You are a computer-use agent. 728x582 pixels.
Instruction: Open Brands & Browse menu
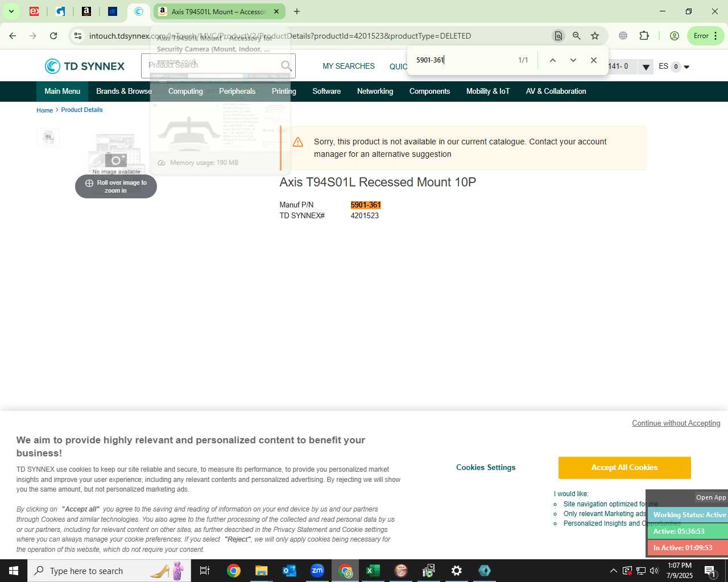(x=124, y=91)
